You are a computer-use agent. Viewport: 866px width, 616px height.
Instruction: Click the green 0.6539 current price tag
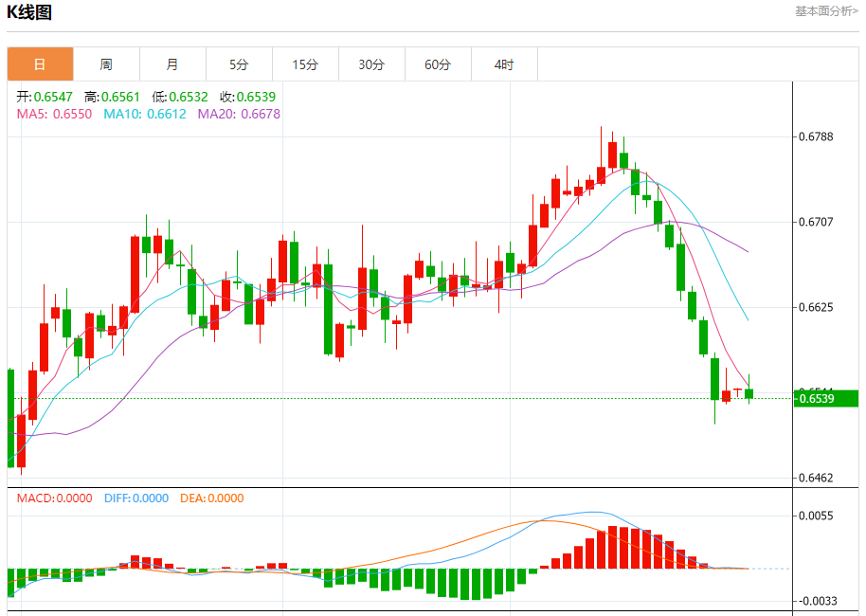point(825,398)
